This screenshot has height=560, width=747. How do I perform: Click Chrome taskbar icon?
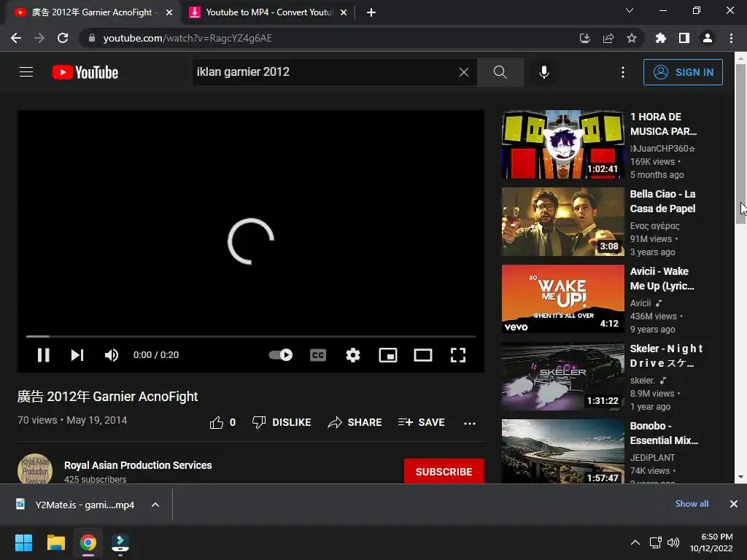[x=88, y=542]
